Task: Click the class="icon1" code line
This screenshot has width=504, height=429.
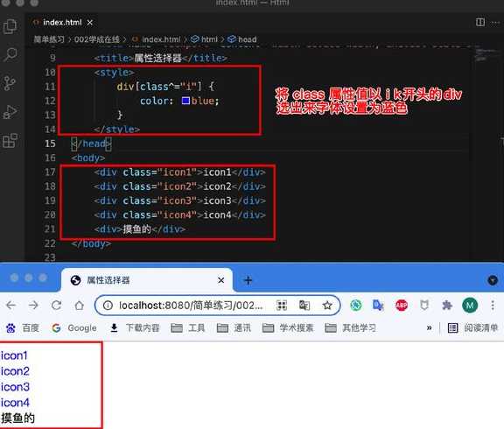Action: (180, 172)
